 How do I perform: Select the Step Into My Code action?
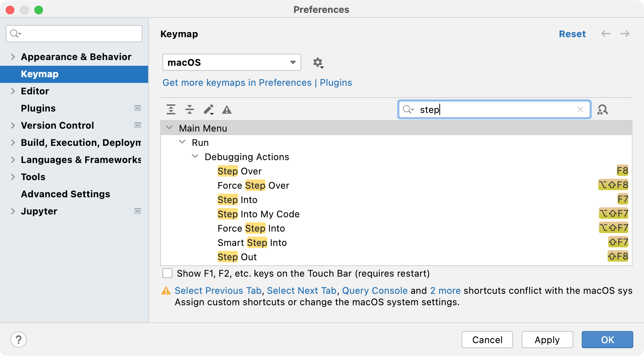tap(258, 214)
